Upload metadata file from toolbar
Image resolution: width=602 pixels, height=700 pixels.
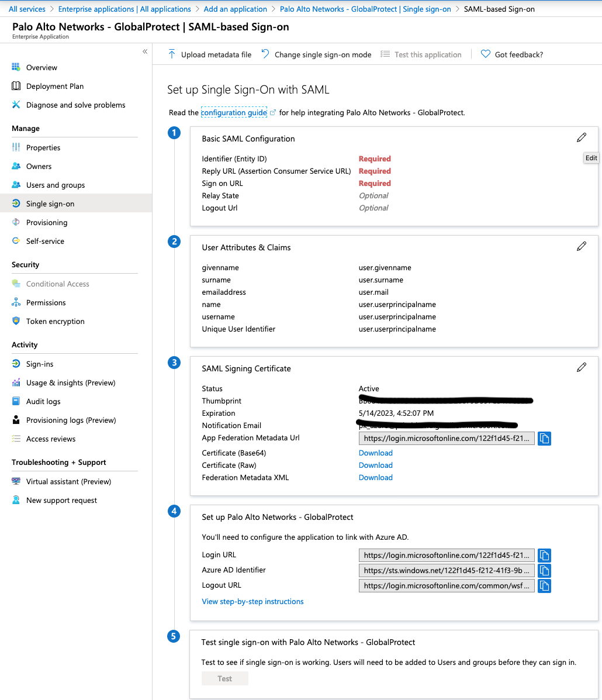tap(210, 54)
